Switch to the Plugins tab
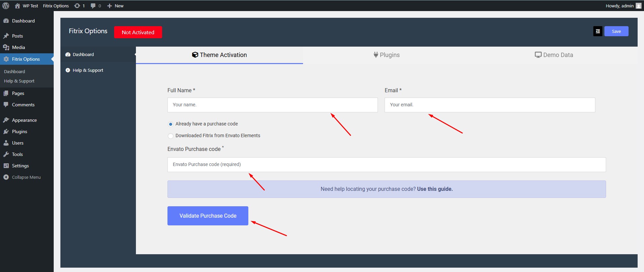The height and width of the screenshot is (272, 644). click(x=386, y=55)
